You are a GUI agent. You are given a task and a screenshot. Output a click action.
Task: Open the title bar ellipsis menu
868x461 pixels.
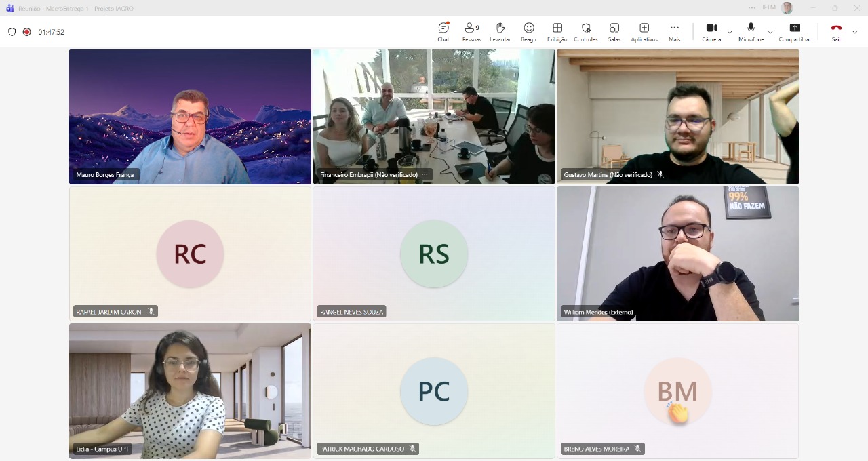coord(751,8)
